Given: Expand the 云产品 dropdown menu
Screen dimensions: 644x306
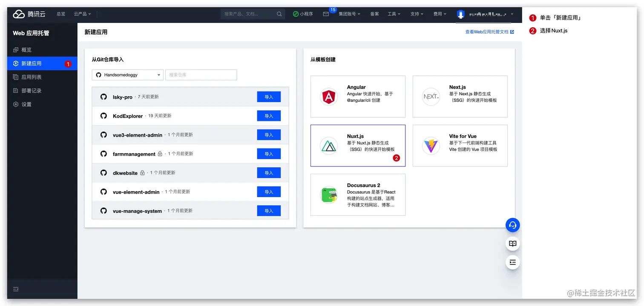Looking at the screenshot, I should click(x=82, y=14).
